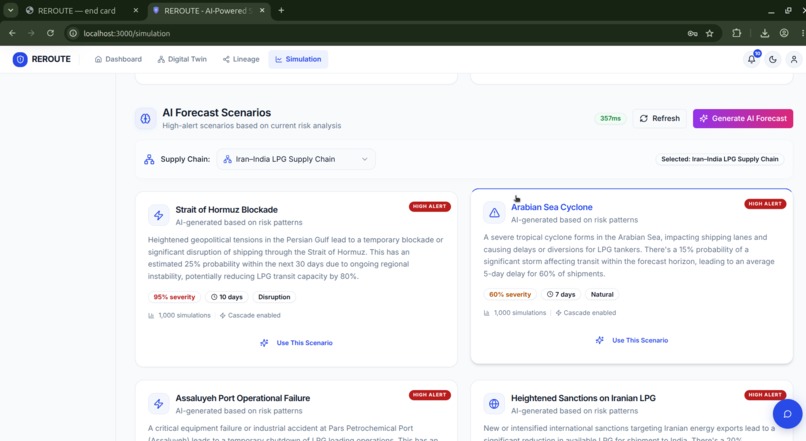Click the Strait of Hormuz Blockade title
The height and width of the screenshot is (441, 806).
pos(226,210)
